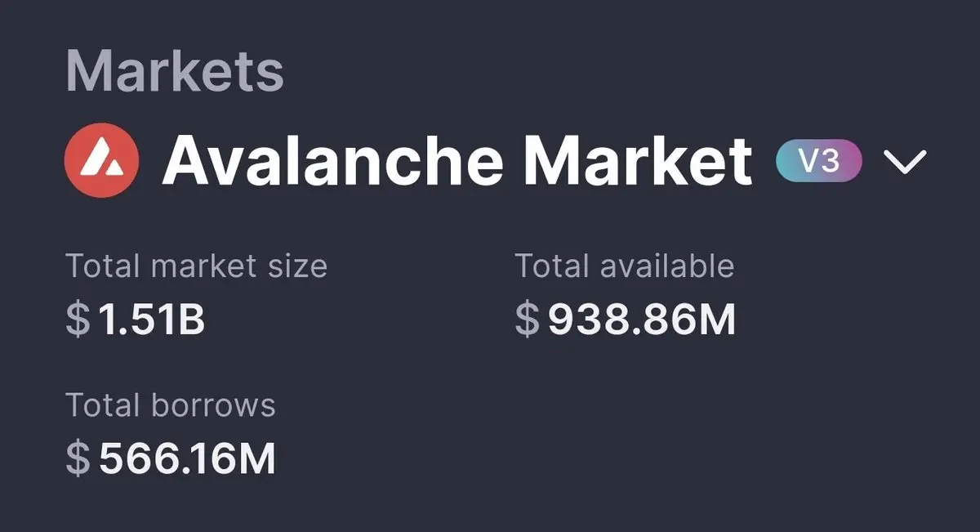
Task: Click the dollar sign beside 938.86M
Action: [528, 321]
